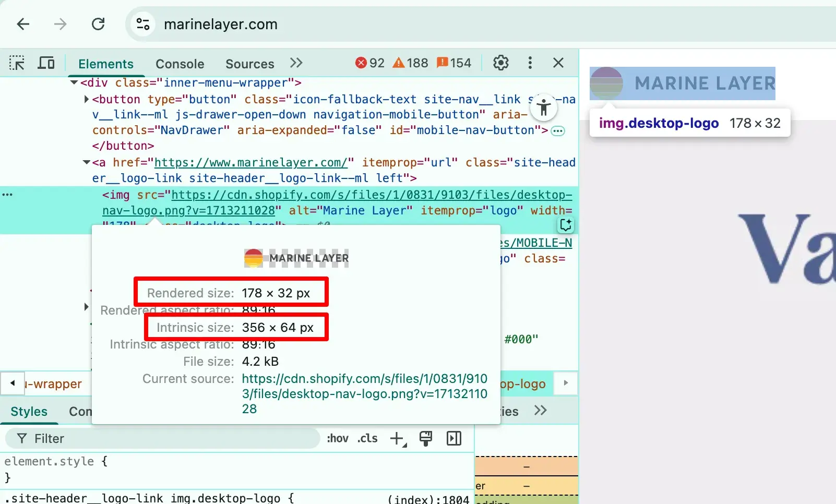
Task: Add a new style rule plus icon
Action: [398, 439]
